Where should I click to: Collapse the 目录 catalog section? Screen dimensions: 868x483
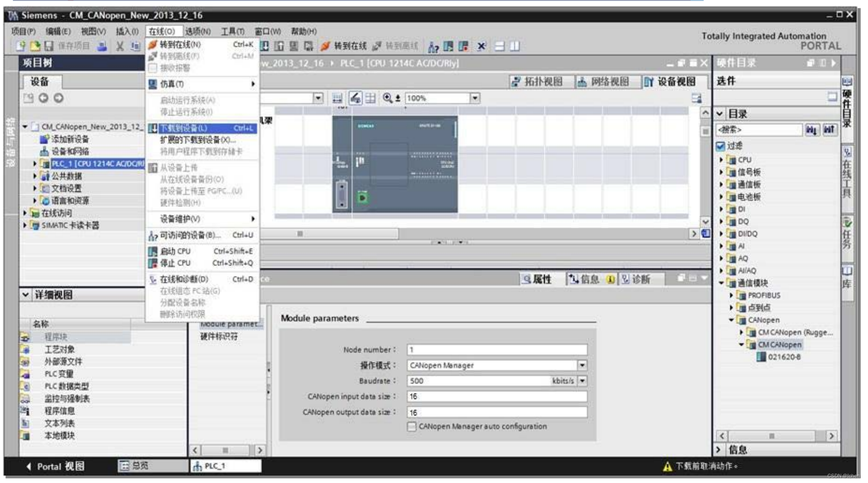(x=720, y=114)
